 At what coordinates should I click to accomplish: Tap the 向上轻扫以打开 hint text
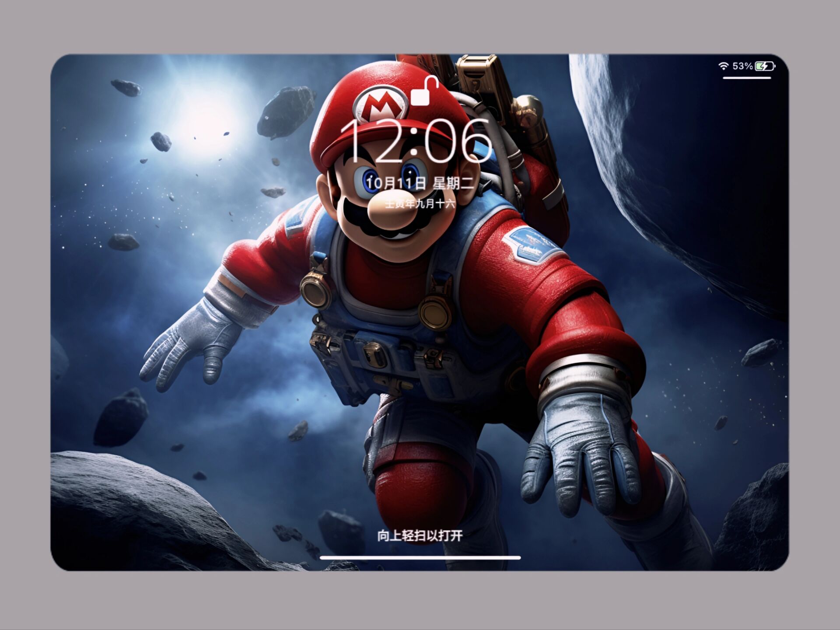tap(420, 535)
